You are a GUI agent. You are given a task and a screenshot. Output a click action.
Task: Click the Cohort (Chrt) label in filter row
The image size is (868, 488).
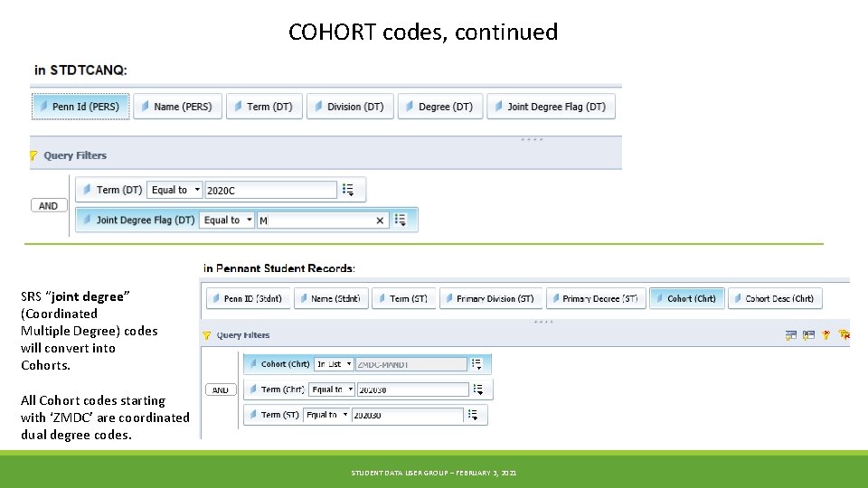point(285,364)
